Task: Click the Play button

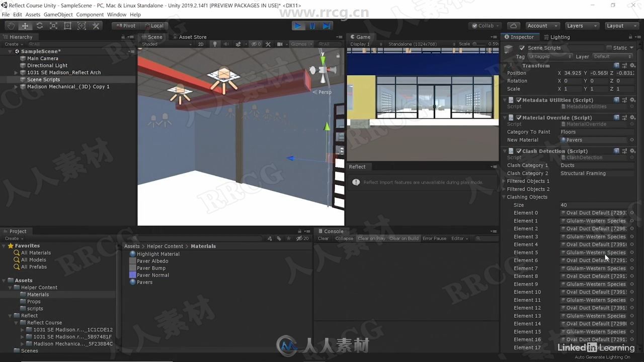Action: click(x=298, y=26)
